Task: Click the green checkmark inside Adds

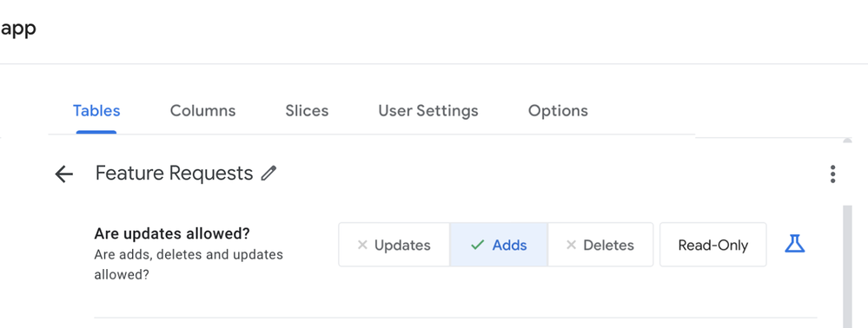Action: tap(477, 245)
